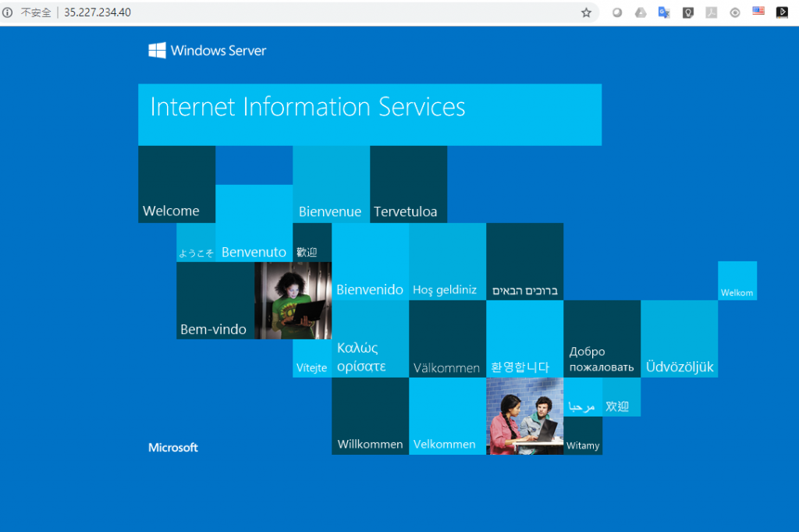Click the Hebrew welcome tile

coord(525,262)
